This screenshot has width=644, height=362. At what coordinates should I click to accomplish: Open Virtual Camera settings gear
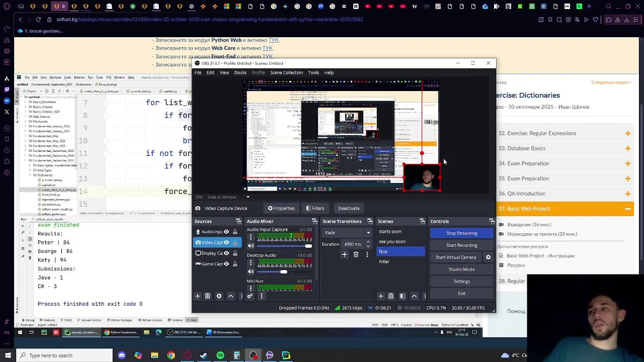(x=488, y=257)
